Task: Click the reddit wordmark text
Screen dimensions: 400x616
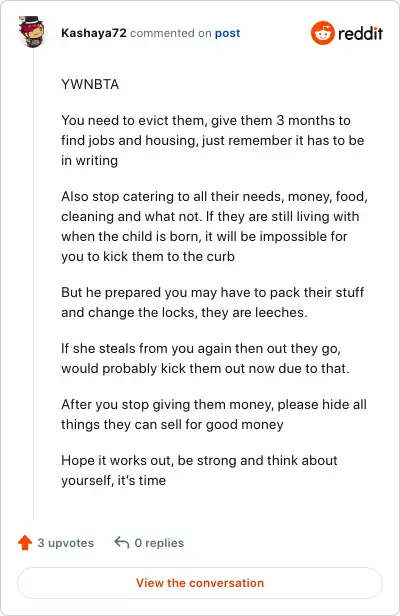Action: [x=360, y=33]
